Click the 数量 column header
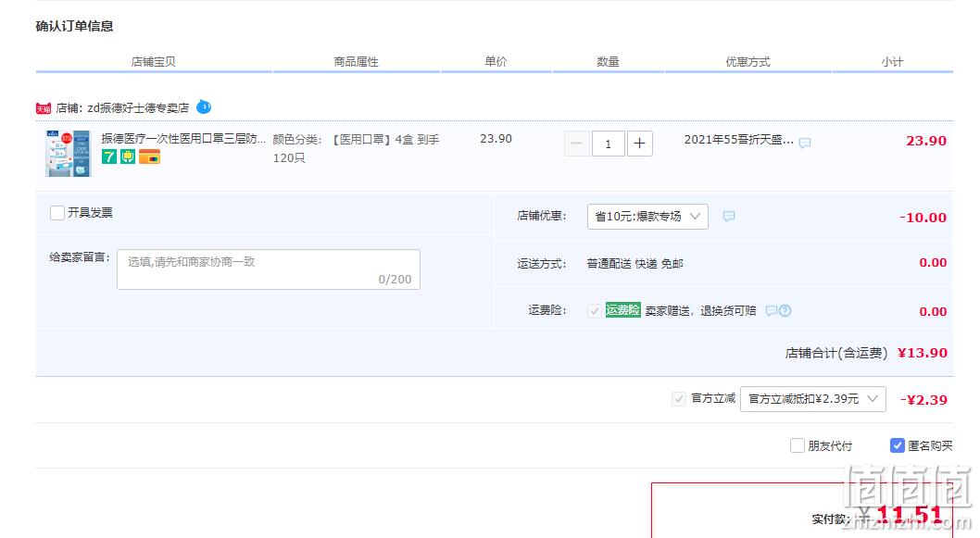The height and width of the screenshot is (538, 980). (x=609, y=61)
